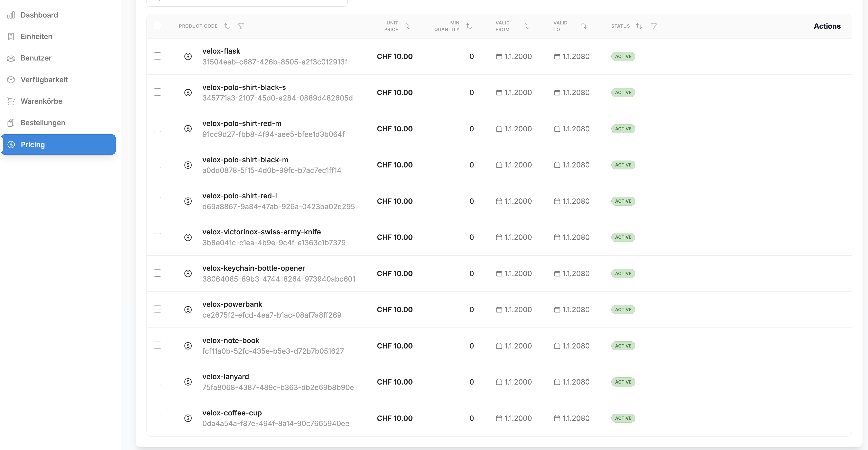Screen dimensions: 868x450
Task: Open the Warenkörbe sidebar item
Action: pyautogui.click(x=41, y=101)
